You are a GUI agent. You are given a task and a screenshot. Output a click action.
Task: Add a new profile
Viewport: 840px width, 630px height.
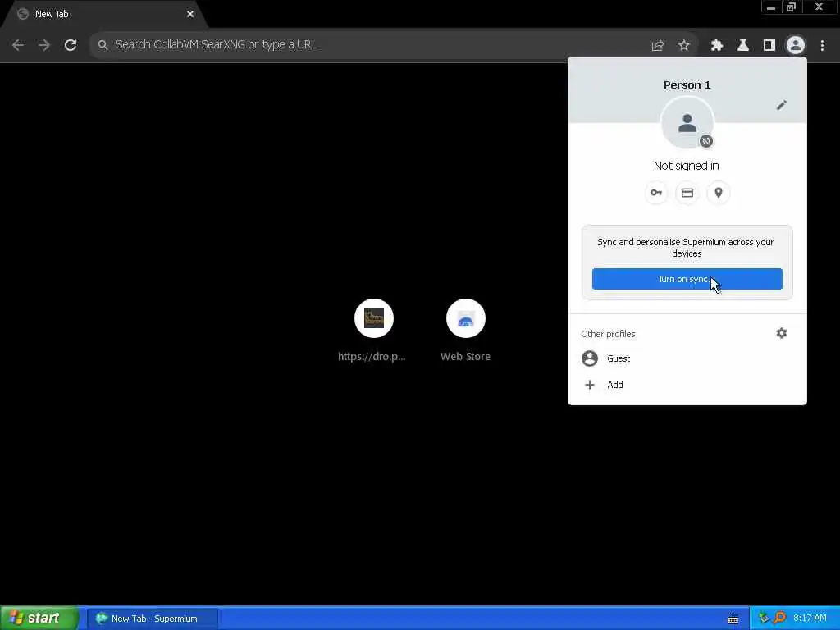tap(687, 385)
